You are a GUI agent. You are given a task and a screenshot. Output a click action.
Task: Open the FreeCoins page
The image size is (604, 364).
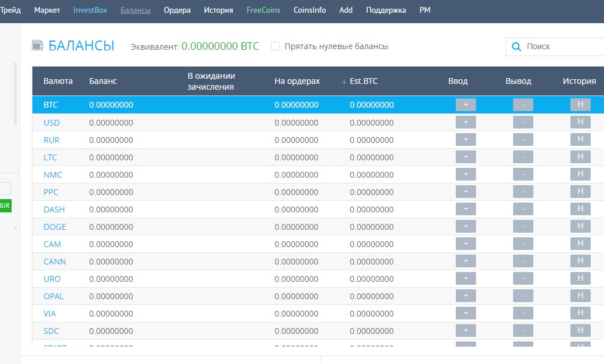point(263,10)
